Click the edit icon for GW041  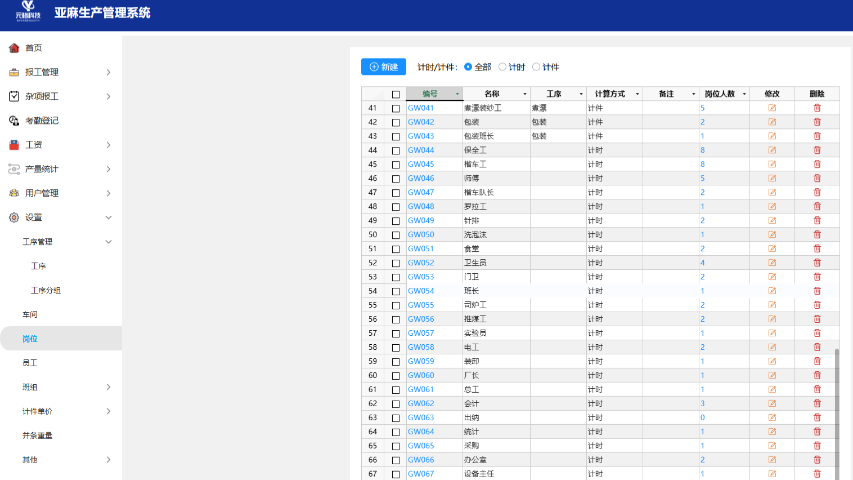tap(771, 107)
